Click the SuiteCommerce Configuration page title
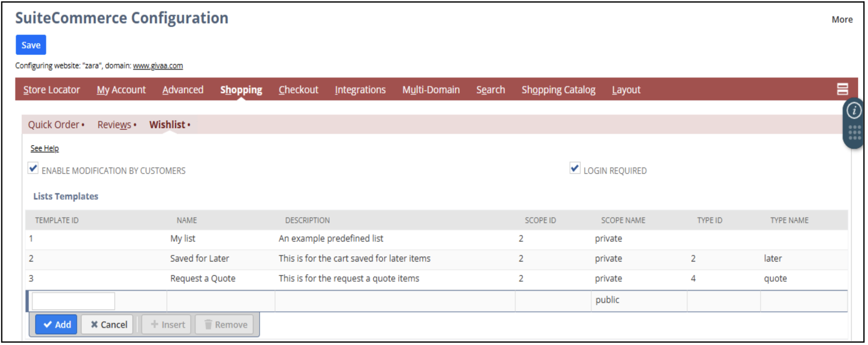868x345 pixels. point(122,18)
